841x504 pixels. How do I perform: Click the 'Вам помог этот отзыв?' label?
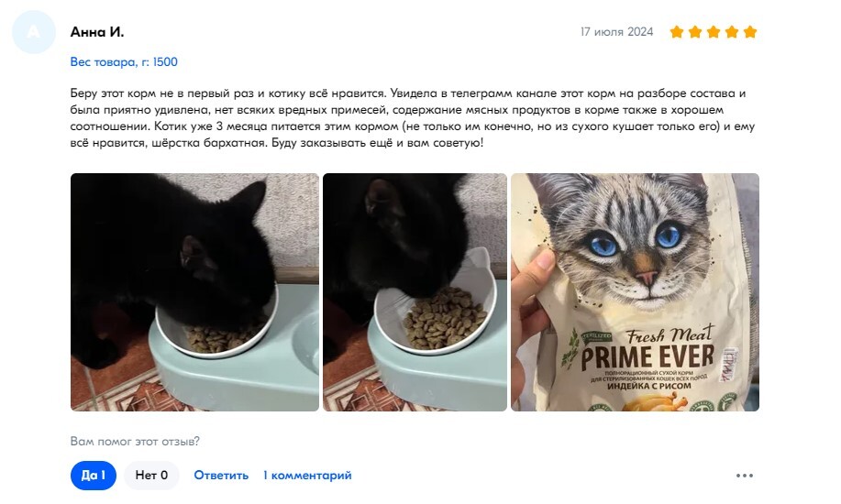pyautogui.click(x=135, y=442)
